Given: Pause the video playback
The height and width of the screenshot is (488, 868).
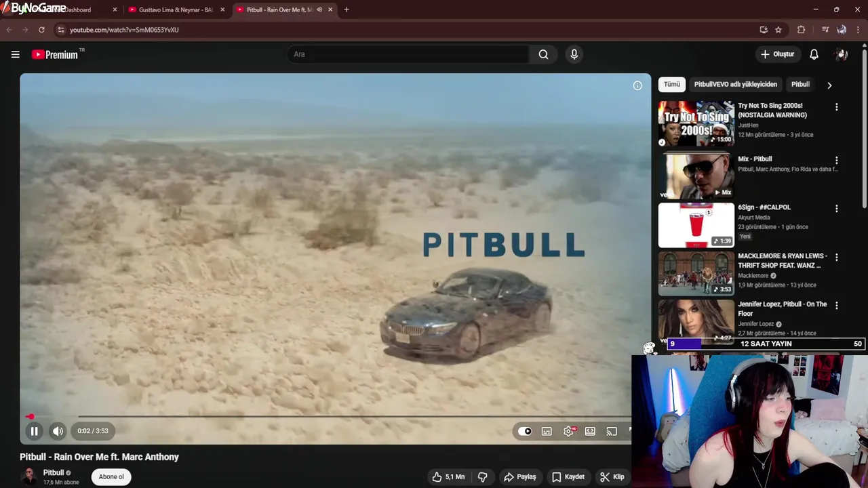Looking at the screenshot, I should [x=34, y=431].
